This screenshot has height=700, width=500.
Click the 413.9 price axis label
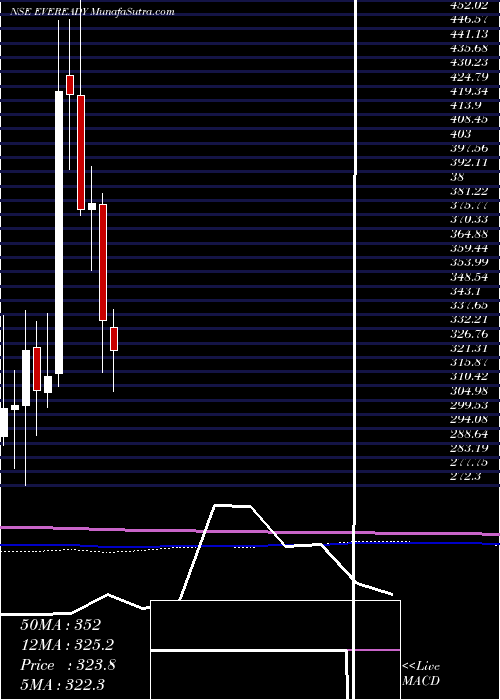click(x=468, y=105)
